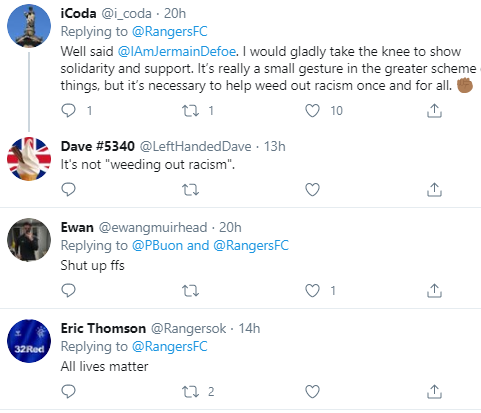Reply to Dave #5340's tweet
The image size is (481, 413).
click(69, 190)
